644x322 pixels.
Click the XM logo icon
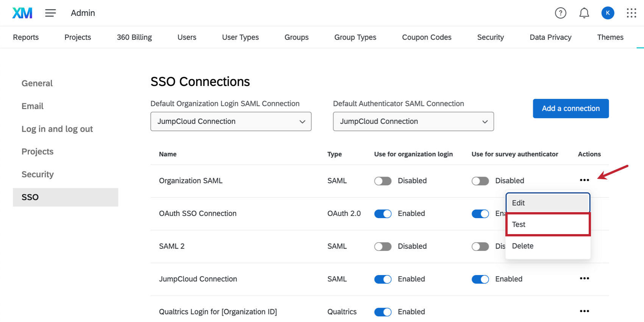[x=22, y=13]
